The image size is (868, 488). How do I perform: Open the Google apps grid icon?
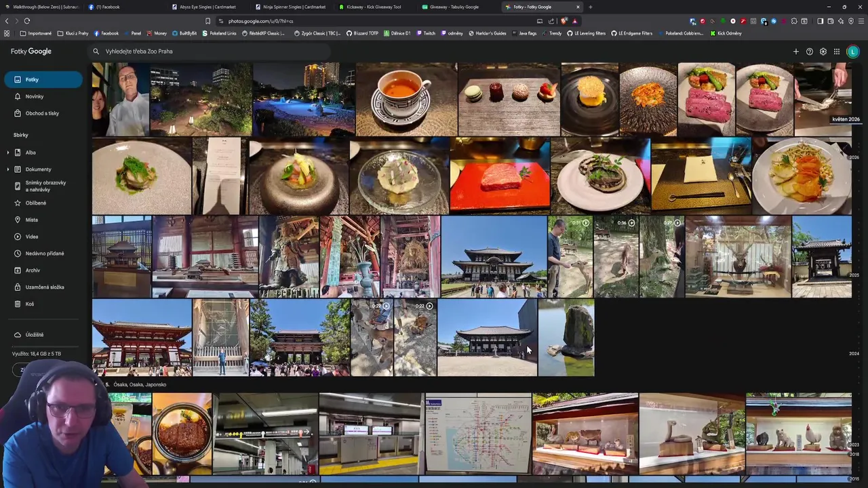[x=837, y=52]
